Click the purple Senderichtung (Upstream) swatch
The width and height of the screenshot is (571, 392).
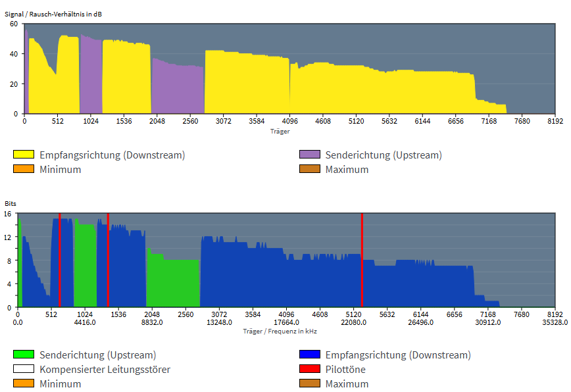point(309,155)
